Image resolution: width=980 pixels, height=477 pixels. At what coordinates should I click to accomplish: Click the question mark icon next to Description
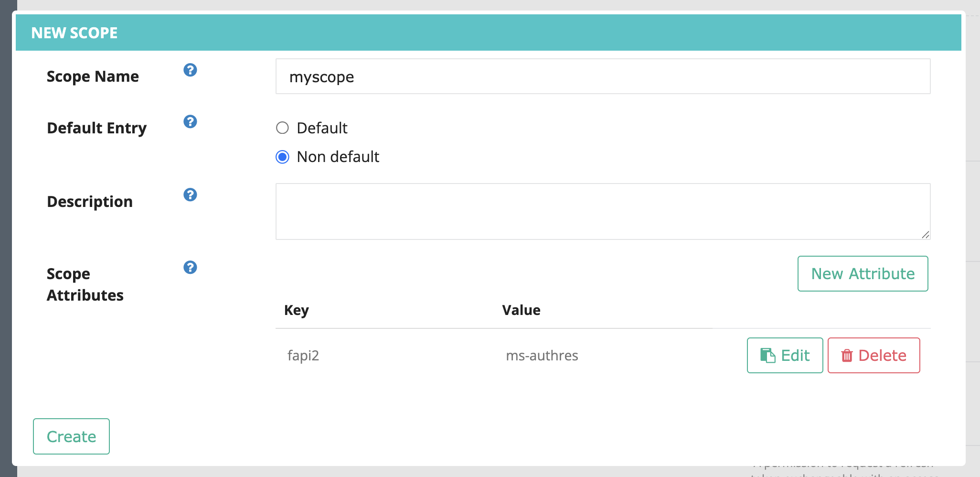190,195
